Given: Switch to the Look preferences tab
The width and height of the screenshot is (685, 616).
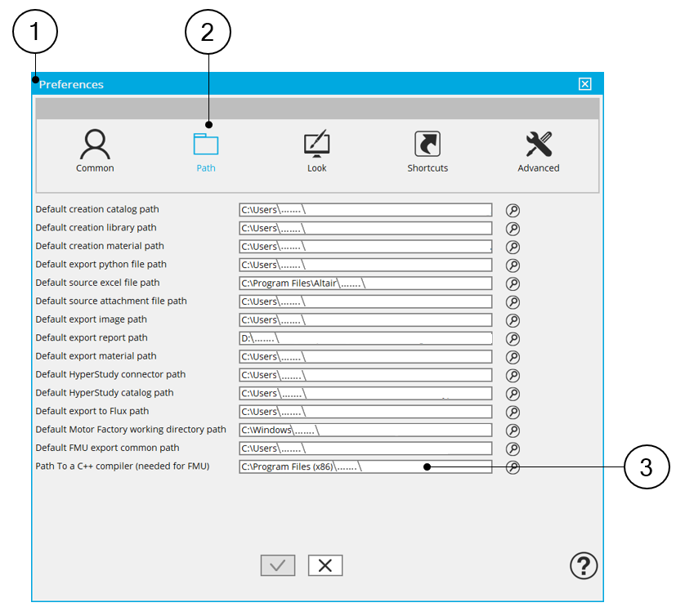Looking at the screenshot, I should [316, 151].
